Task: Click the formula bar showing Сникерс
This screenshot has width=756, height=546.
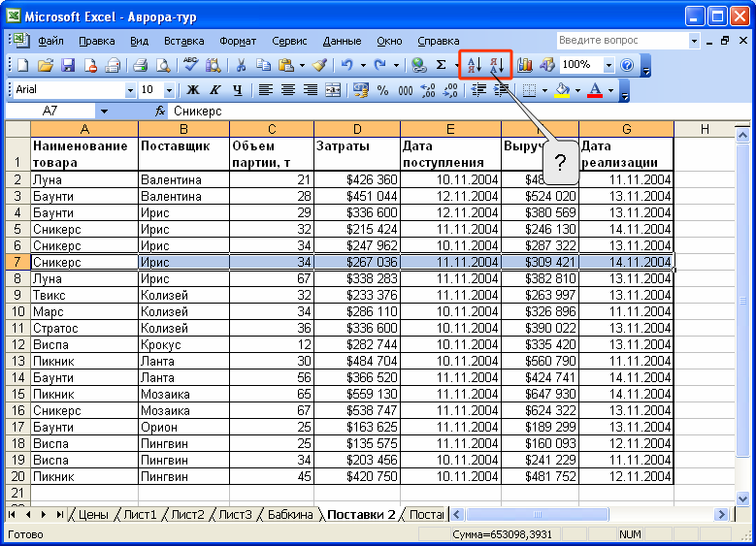Action: tap(458, 112)
